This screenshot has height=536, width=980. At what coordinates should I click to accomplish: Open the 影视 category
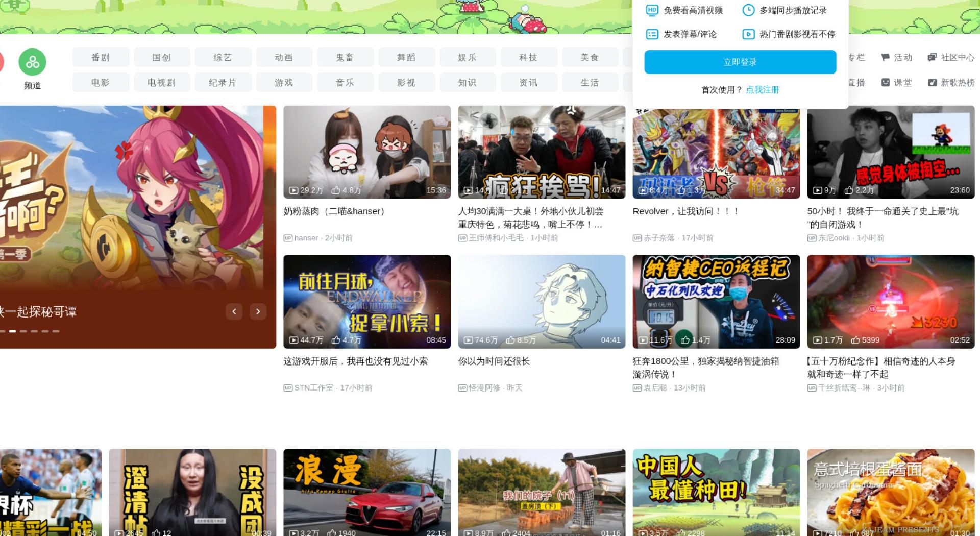pyautogui.click(x=407, y=82)
